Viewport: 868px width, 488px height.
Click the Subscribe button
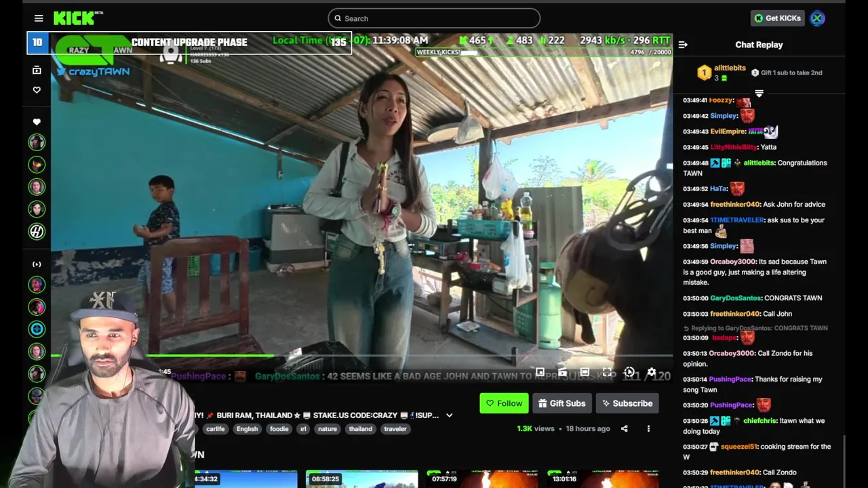[627, 403]
